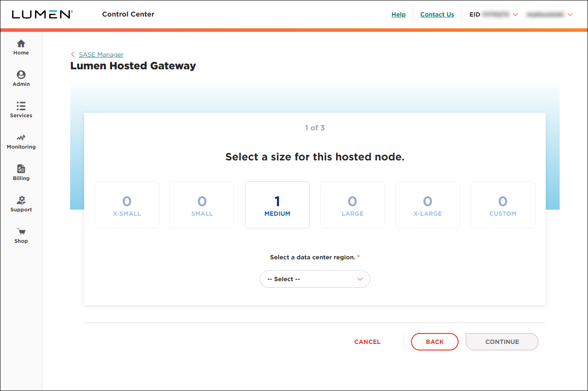Screen dimensions: 588x391
Task: Open the Support agent icon
Action: pos(21,200)
